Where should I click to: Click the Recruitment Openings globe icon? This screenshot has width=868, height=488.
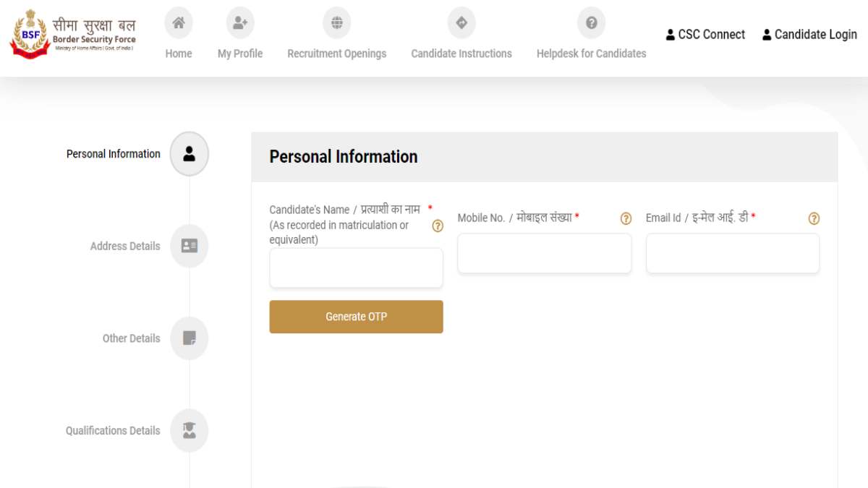336,23
